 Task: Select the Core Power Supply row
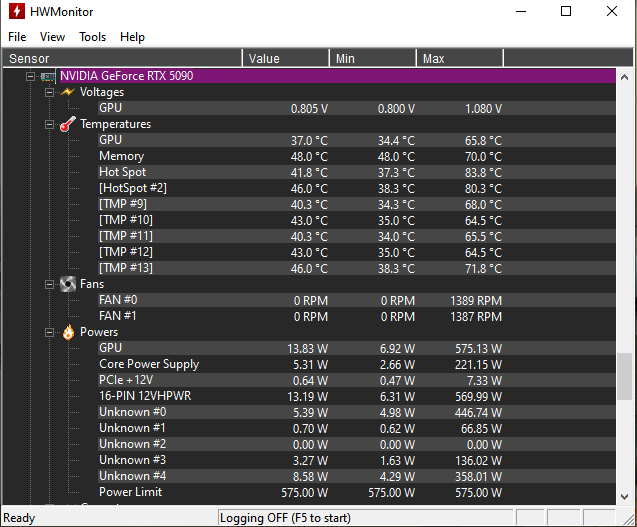(357, 364)
